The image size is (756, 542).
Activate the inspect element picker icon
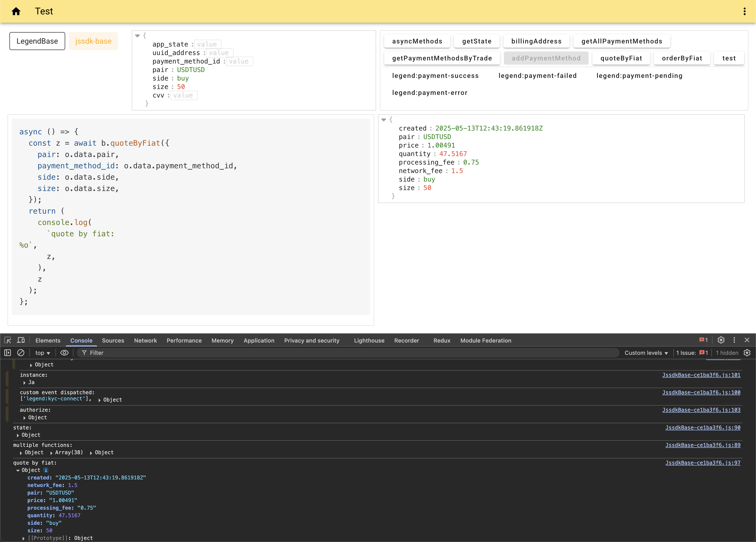tap(8, 340)
